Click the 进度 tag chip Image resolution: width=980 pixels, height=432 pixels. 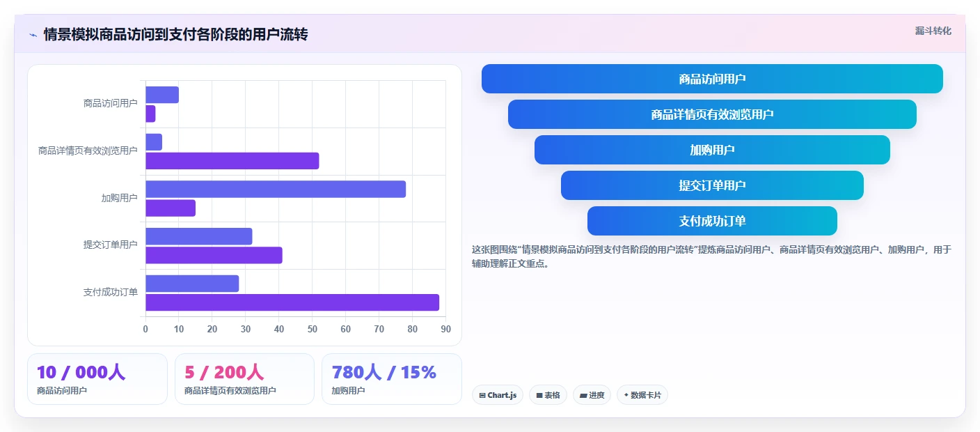tap(592, 395)
